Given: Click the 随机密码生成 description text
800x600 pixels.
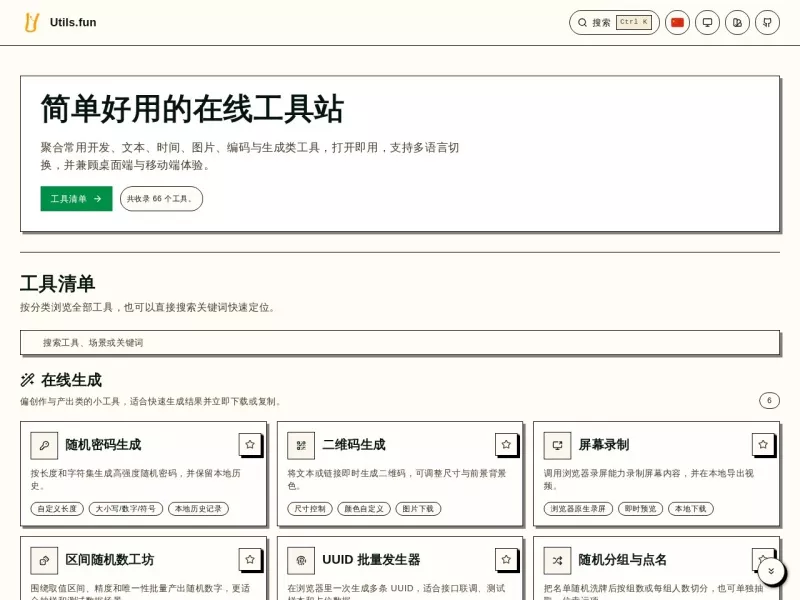Looking at the screenshot, I should point(136,479).
